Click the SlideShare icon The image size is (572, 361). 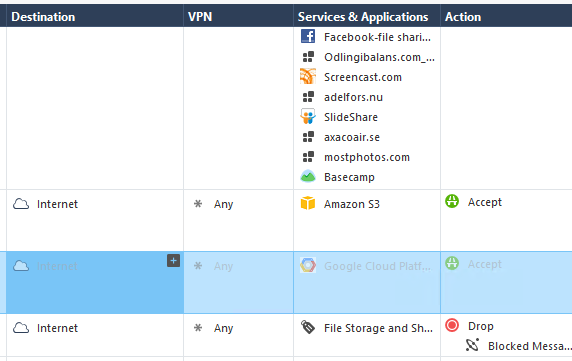click(308, 117)
